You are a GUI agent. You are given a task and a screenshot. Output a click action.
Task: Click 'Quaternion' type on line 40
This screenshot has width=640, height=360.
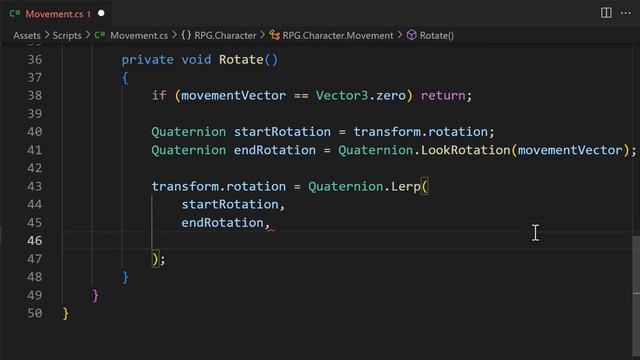[189, 132]
